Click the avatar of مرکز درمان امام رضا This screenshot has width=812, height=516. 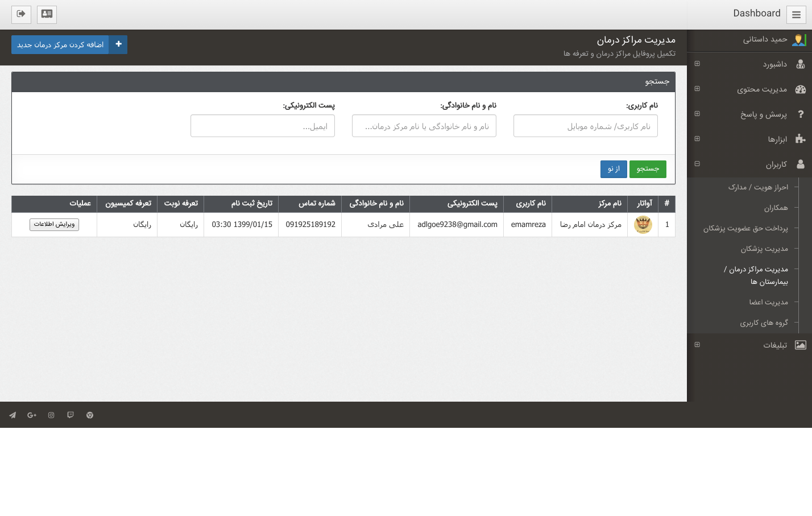(x=643, y=225)
